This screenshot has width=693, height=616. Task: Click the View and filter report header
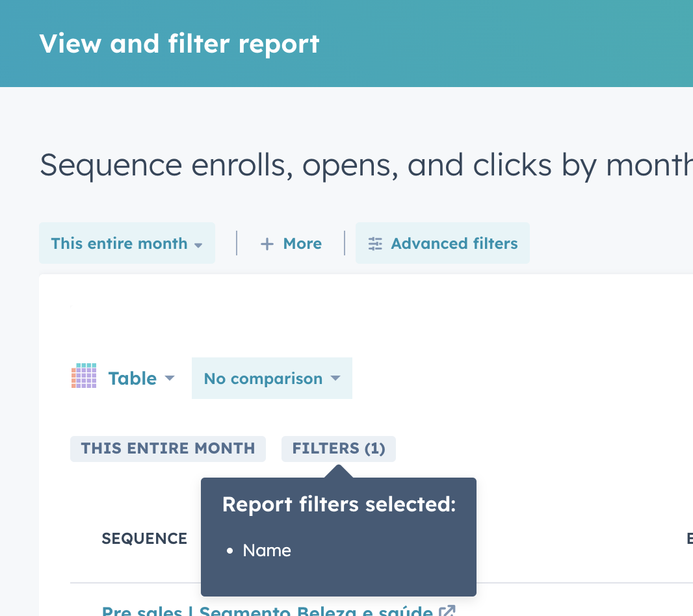click(180, 44)
